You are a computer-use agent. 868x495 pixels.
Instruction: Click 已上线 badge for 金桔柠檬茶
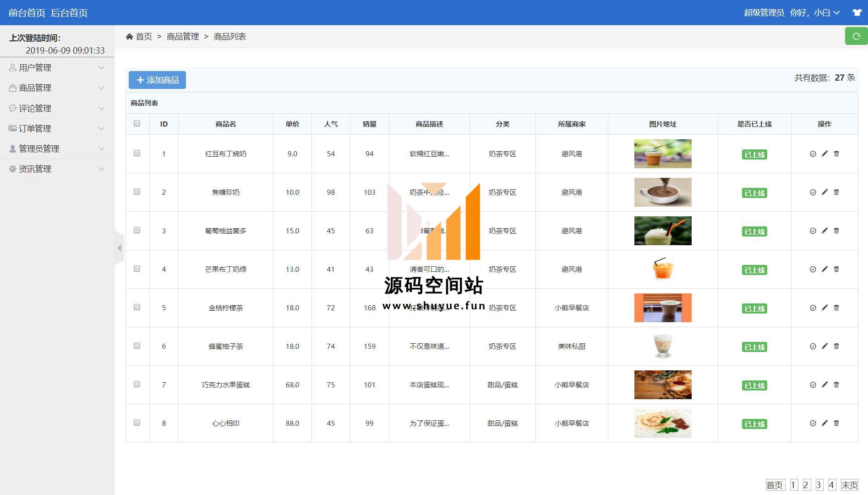(754, 308)
